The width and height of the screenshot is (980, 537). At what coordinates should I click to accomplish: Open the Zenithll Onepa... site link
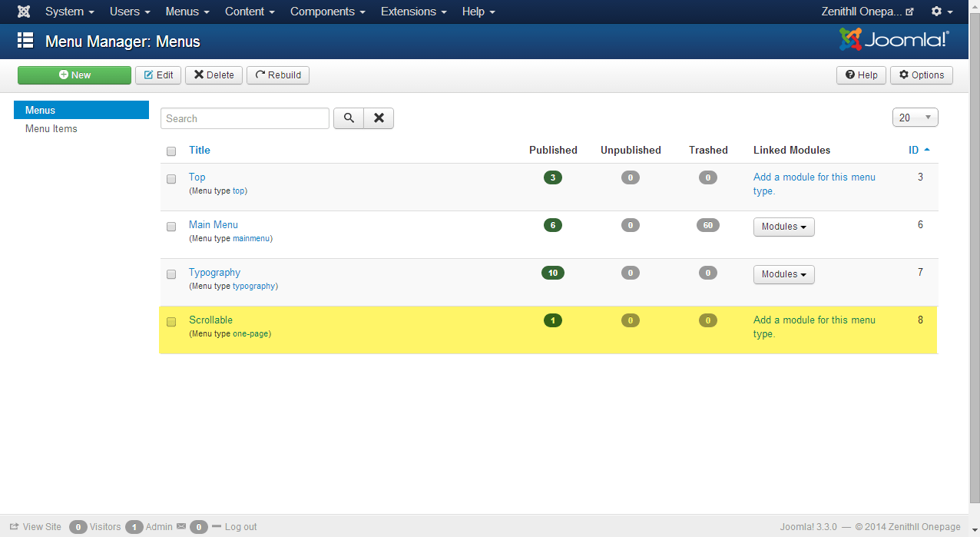point(868,12)
